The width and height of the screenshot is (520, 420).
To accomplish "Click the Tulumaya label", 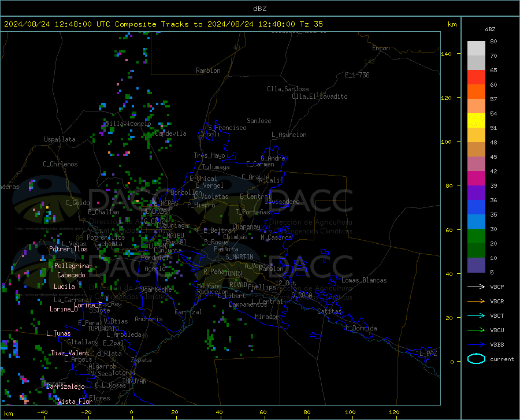I will (x=216, y=167).
